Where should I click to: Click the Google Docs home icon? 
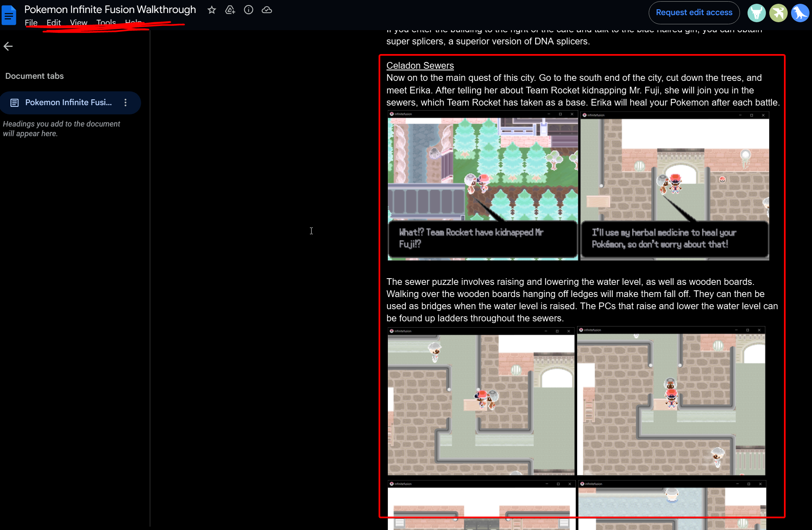pyautogui.click(x=9, y=16)
